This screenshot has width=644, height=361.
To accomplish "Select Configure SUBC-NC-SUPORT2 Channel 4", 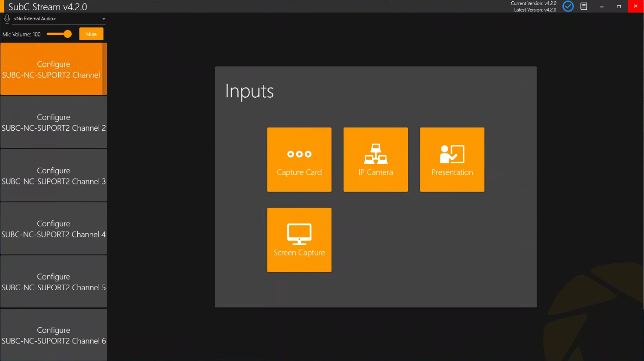I will (x=53, y=229).
